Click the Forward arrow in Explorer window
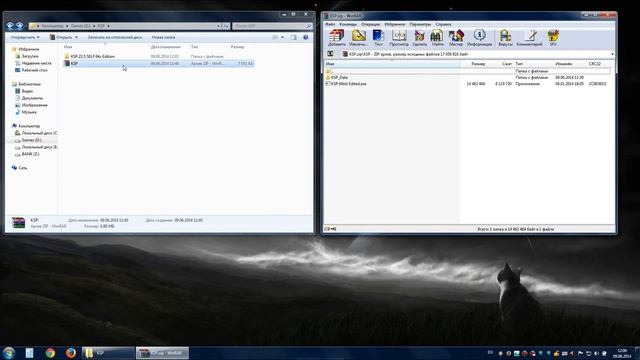This screenshot has height=360, width=640. pos(19,26)
